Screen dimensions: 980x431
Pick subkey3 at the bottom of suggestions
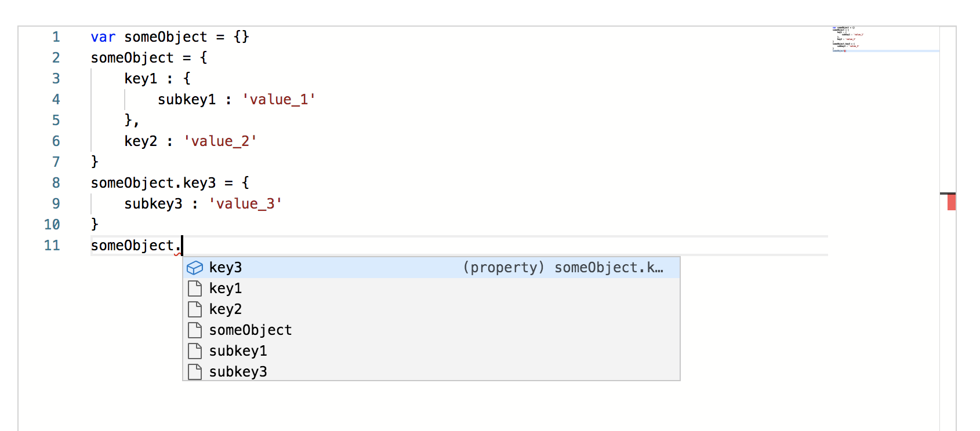[431, 372]
